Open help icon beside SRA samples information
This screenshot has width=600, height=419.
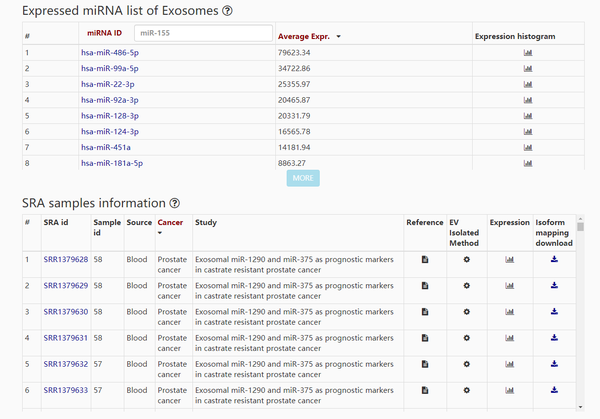[175, 203]
